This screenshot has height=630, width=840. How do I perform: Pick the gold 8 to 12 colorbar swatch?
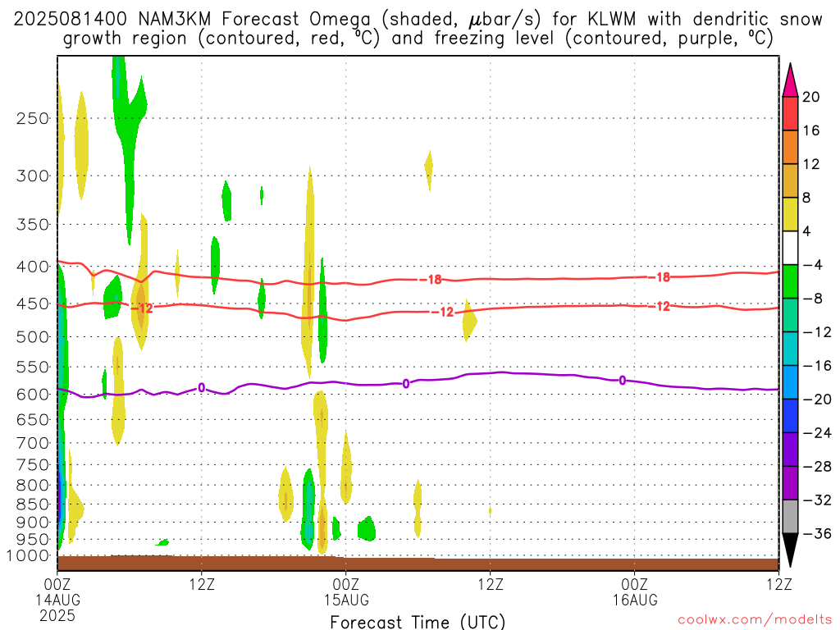pos(790,181)
